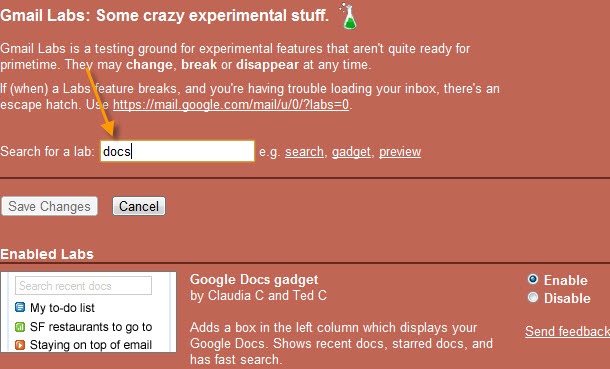The width and height of the screenshot is (610, 369).
Task: Click the 'preview' example link
Action: point(400,152)
